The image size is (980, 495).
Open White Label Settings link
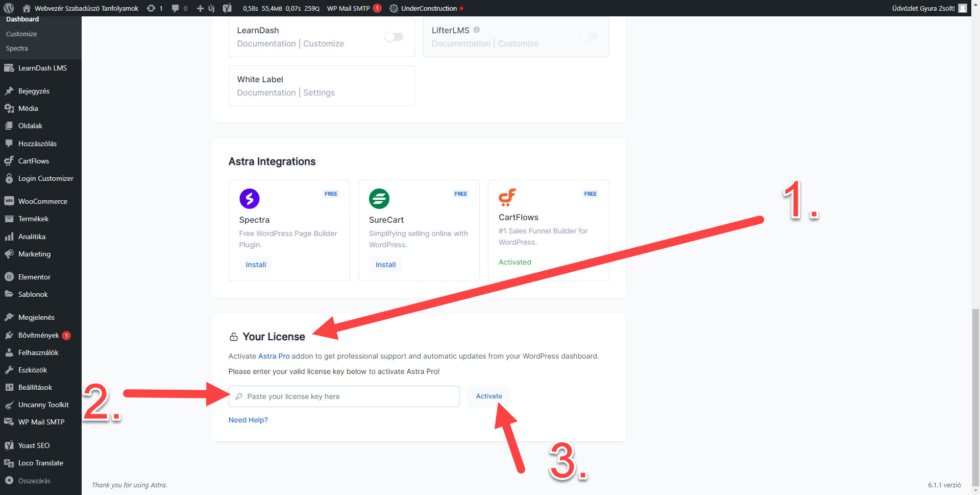319,92
